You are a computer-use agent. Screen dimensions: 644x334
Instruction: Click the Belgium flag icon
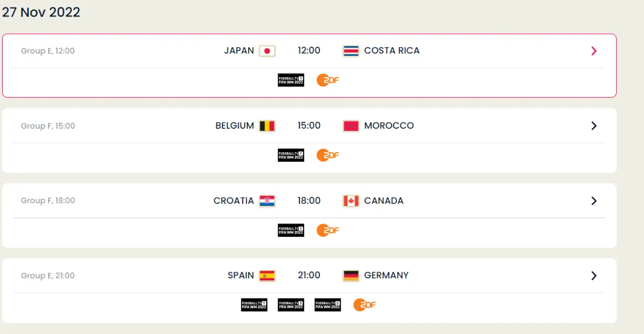pos(267,126)
